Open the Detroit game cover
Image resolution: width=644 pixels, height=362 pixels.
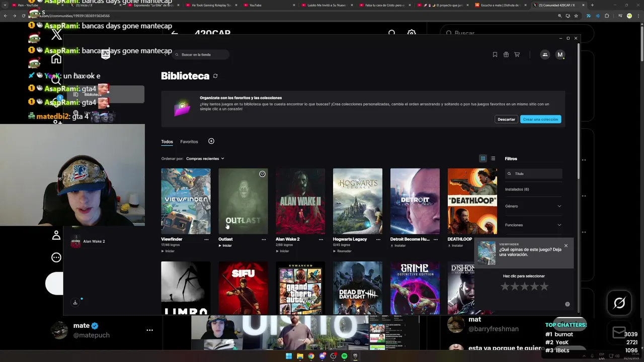(415, 201)
